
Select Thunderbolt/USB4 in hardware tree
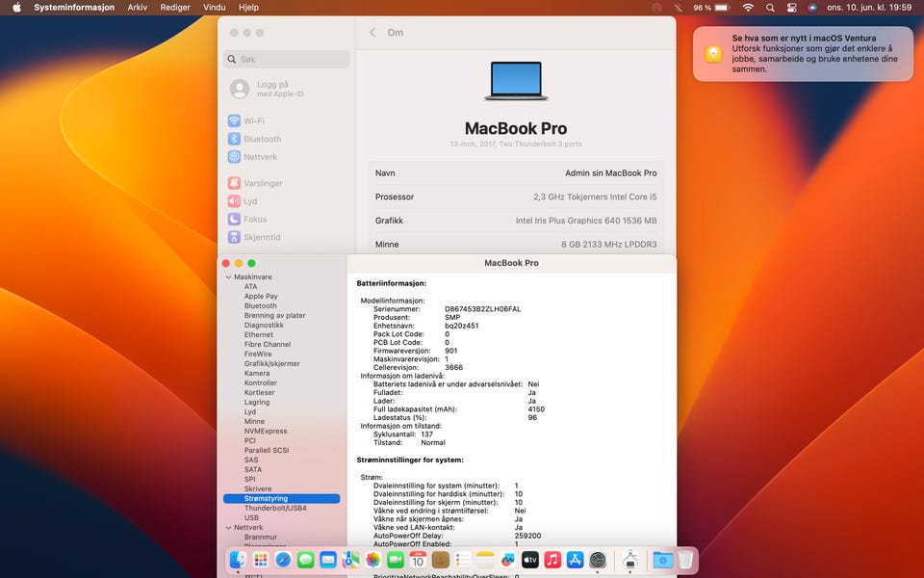coord(275,509)
